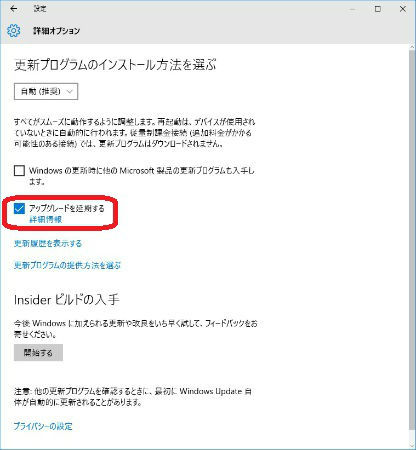The width and height of the screenshot is (416, 450).
Task: Click the アップグレードを延期する label text
Action: pyautogui.click(x=67, y=209)
